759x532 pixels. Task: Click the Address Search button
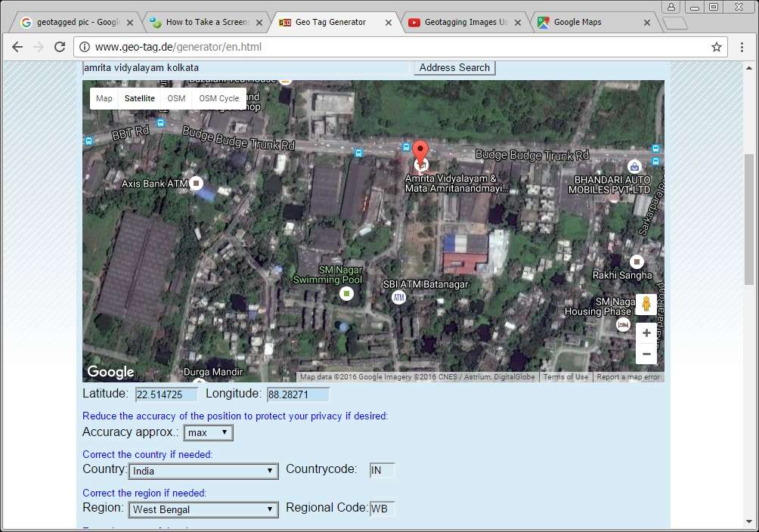[x=454, y=68]
